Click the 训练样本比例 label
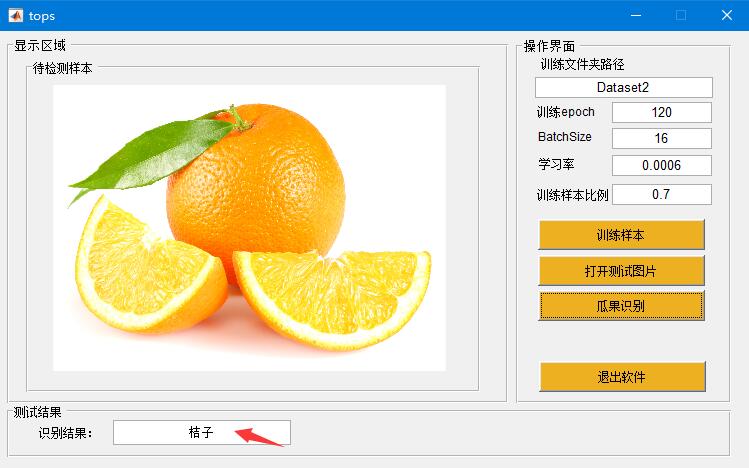The height and width of the screenshot is (468, 749). (572, 195)
